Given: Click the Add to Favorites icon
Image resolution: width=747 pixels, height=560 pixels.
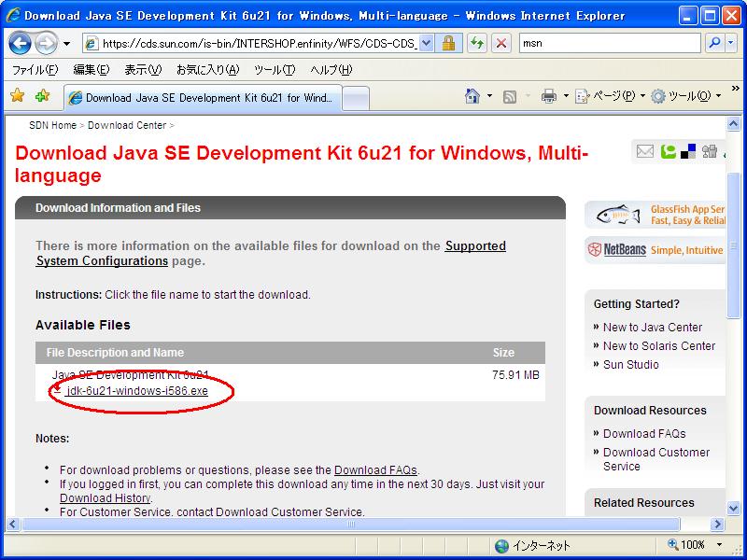Looking at the screenshot, I should (x=42, y=96).
